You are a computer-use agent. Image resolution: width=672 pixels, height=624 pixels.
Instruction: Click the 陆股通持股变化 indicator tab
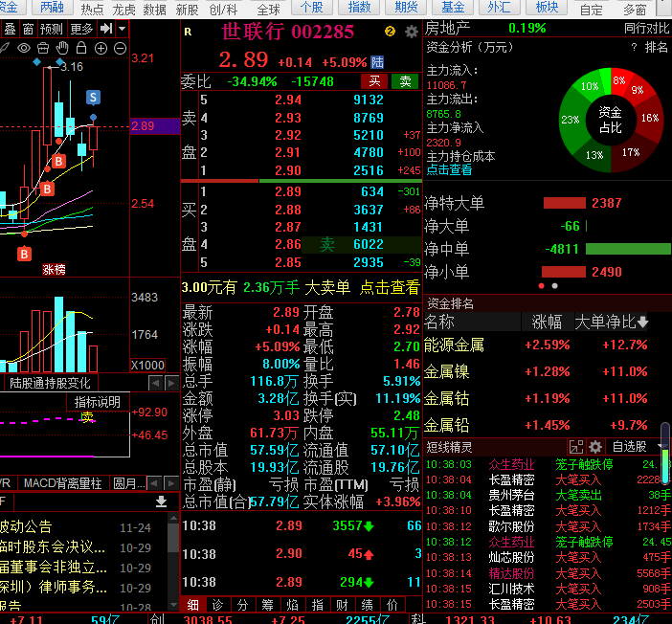point(50,383)
